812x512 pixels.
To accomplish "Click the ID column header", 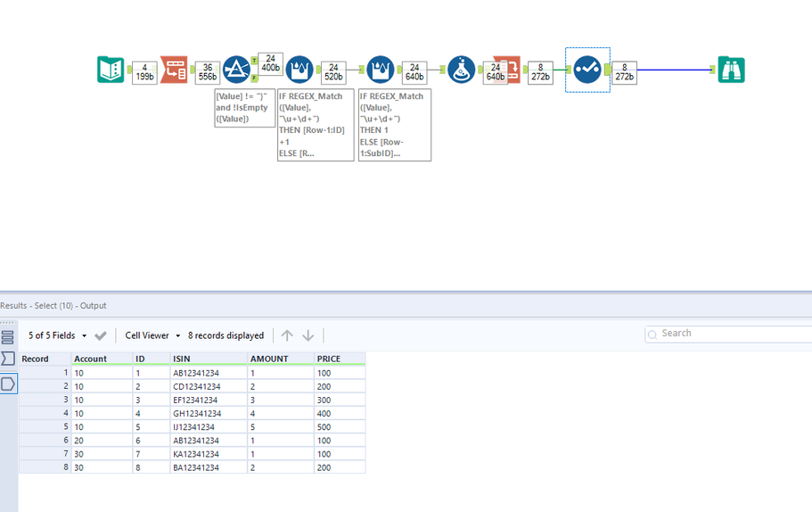I will 152,359.
